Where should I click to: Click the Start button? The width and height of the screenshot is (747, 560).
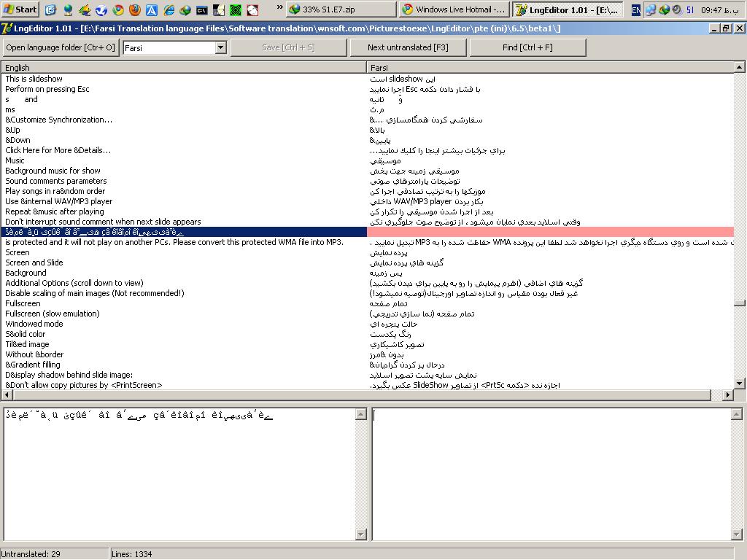[x=20, y=9]
